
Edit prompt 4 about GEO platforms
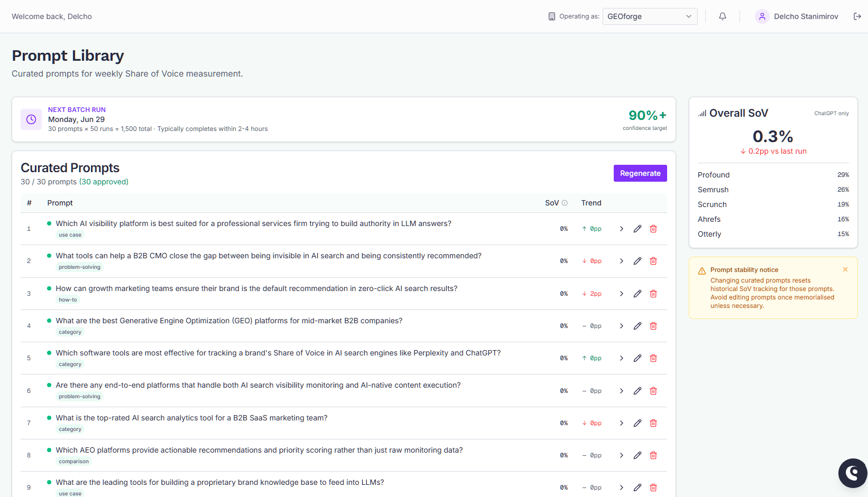[638, 326]
